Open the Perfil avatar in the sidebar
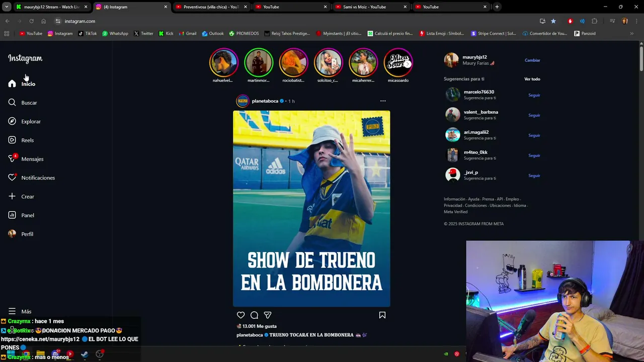The image size is (644, 362). coord(12,234)
